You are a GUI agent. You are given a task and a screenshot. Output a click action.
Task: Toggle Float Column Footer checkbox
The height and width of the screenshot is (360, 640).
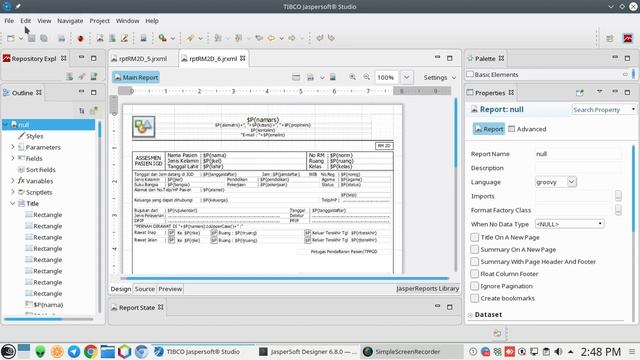coord(475,274)
